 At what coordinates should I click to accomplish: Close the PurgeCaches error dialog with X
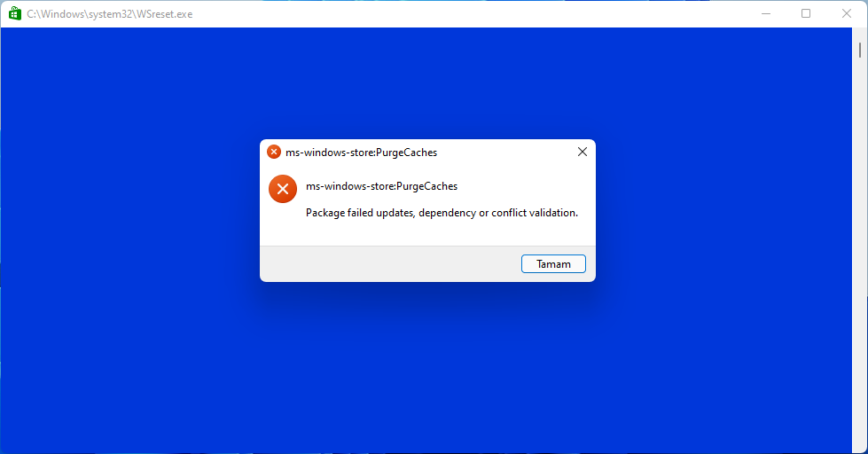(x=583, y=152)
